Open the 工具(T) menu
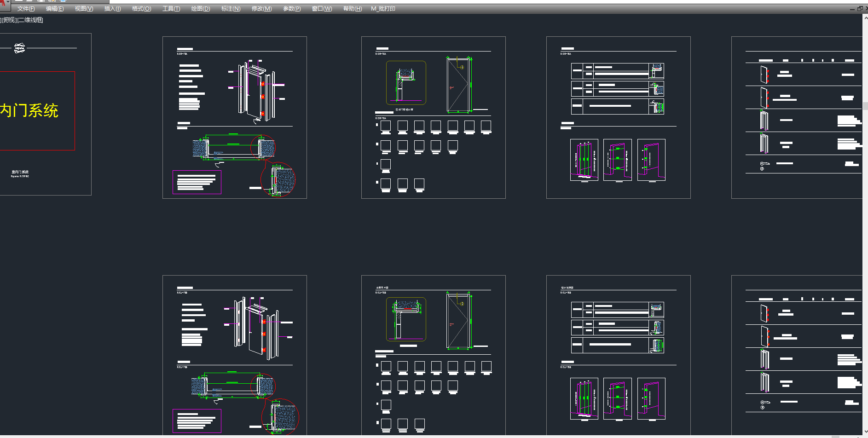868x438 pixels. (171, 9)
